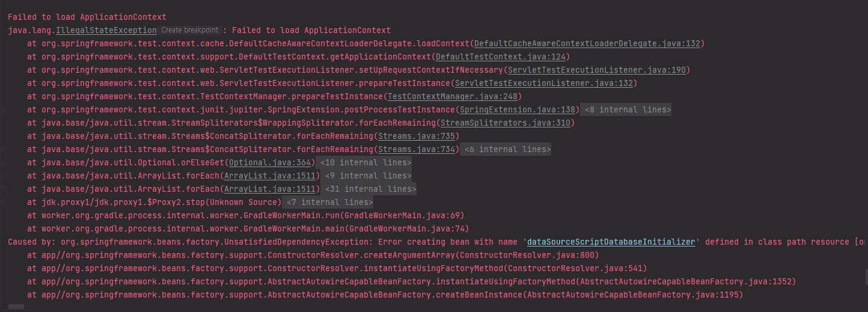Screen dimensions: 868x312
Task: Click the horizontal scrollbar thumb at bottom
Action: point(16,307)
